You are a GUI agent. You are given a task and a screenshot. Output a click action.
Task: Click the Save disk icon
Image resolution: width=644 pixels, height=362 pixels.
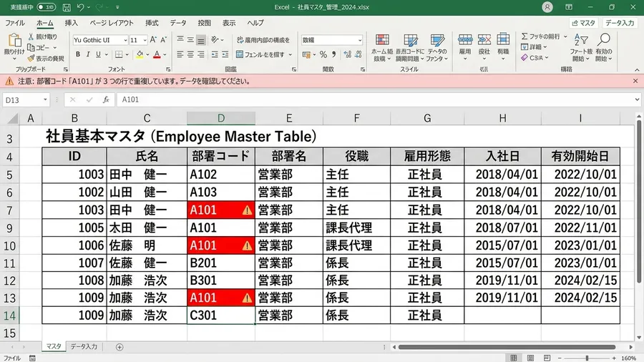click(67, 7)
